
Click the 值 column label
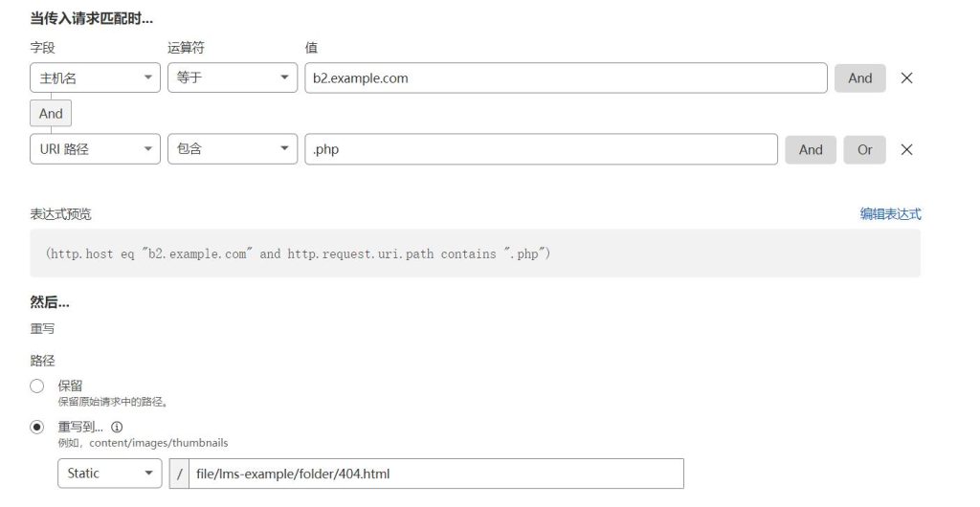(x=311, y=48)
